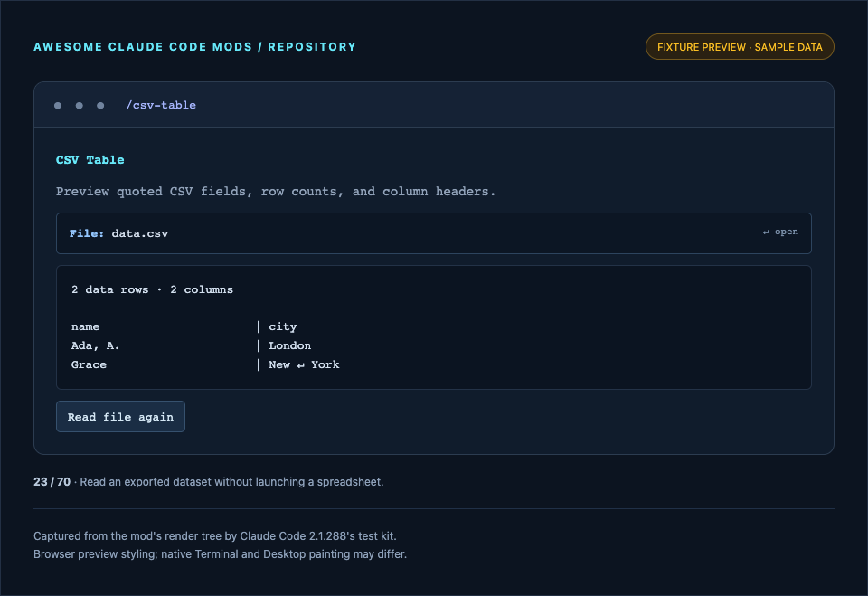Click 'Read an exported dataset without launching' caption
This screenshot has height=596, width=868.
pyautogui.click(x=231, y=482)
